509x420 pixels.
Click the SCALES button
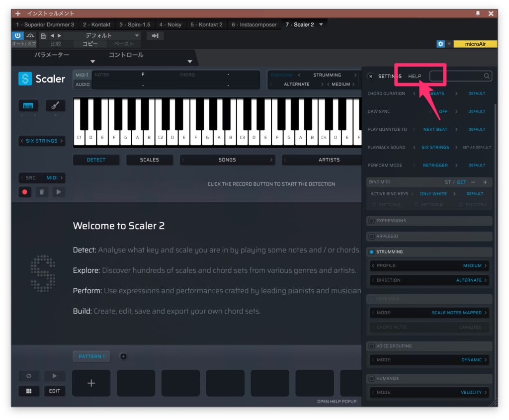coord(149,160)
